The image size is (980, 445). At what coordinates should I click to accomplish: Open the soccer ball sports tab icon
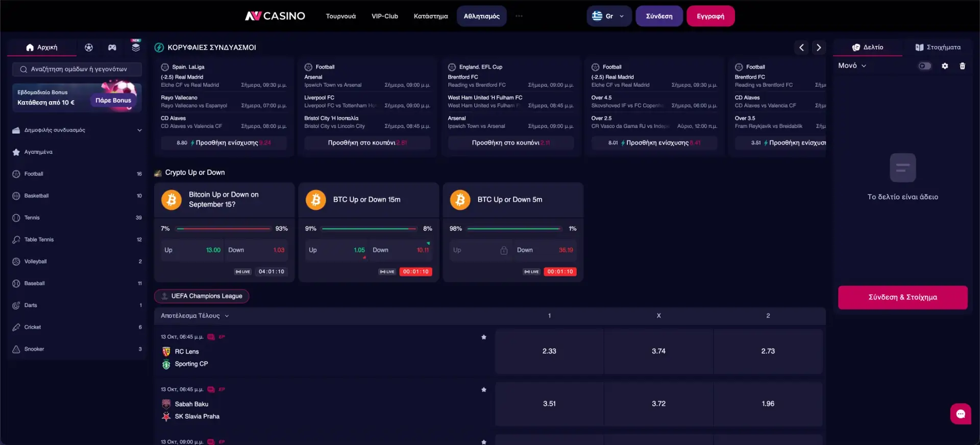click(x=89, y=48)
